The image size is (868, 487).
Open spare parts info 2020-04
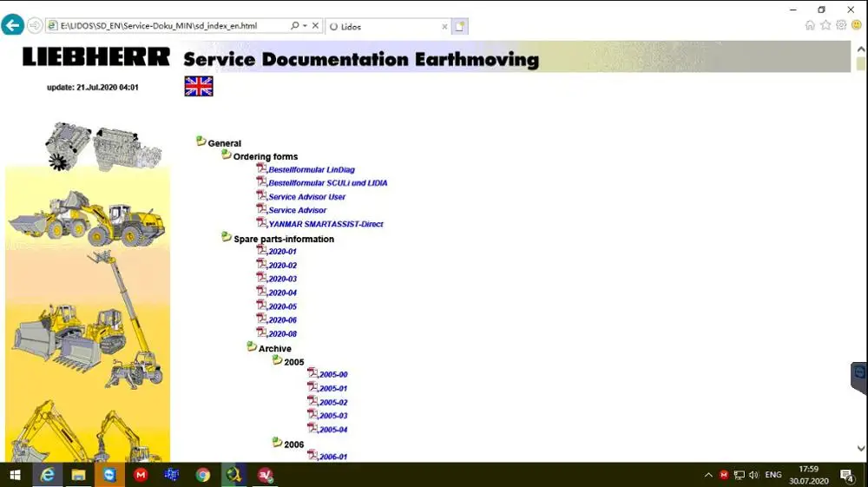point(282,293)
